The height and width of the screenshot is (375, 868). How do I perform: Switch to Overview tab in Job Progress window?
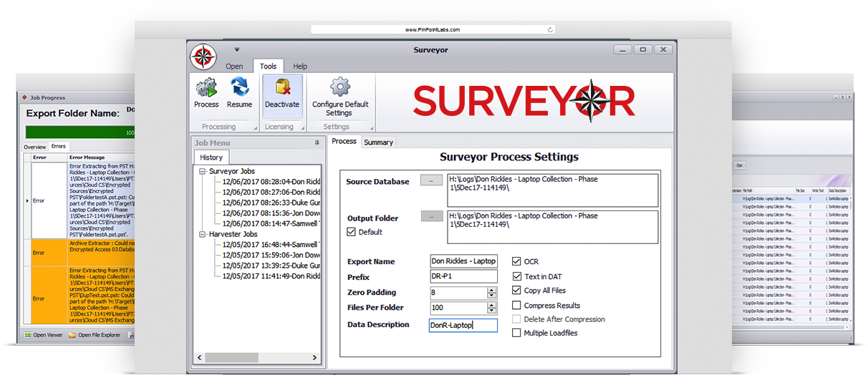click(35, 147)
